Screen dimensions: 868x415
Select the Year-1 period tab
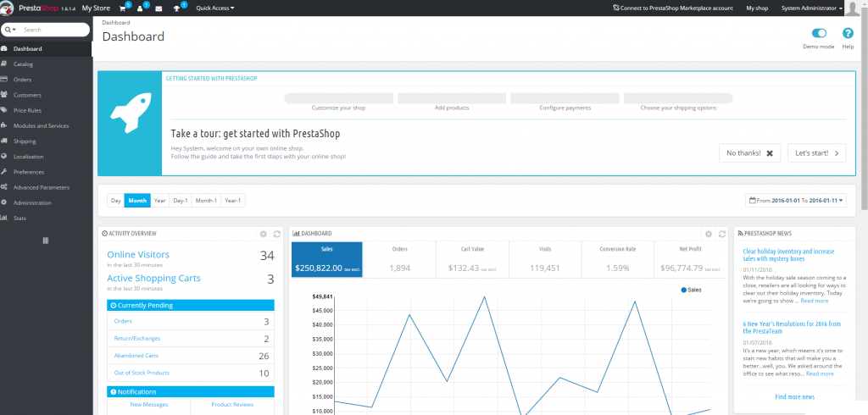(232, 201)
